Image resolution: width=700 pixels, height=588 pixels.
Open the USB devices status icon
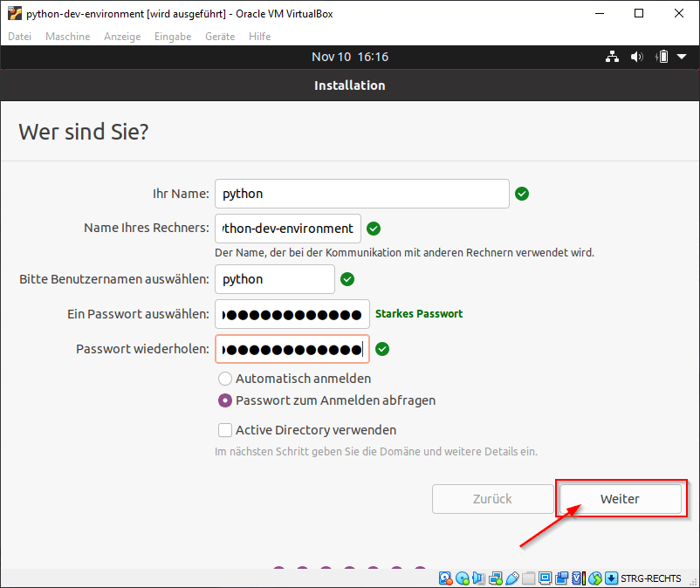pyautogui.click(x=511, y=578)
